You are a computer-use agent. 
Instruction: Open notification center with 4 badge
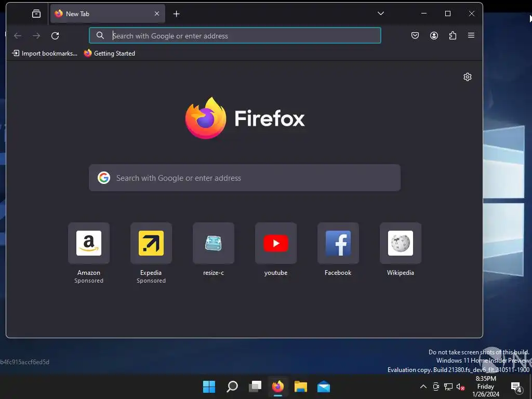click(x=516, y=387)
